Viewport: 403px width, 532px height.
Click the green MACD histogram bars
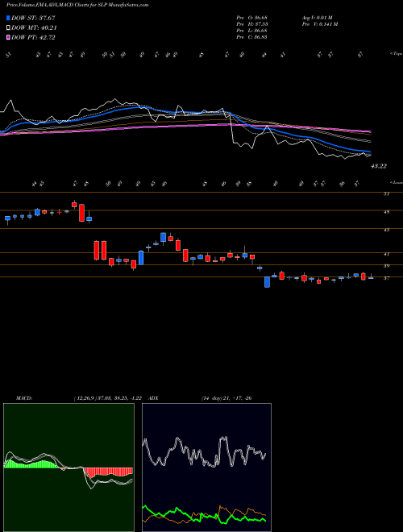pos(32,464)
